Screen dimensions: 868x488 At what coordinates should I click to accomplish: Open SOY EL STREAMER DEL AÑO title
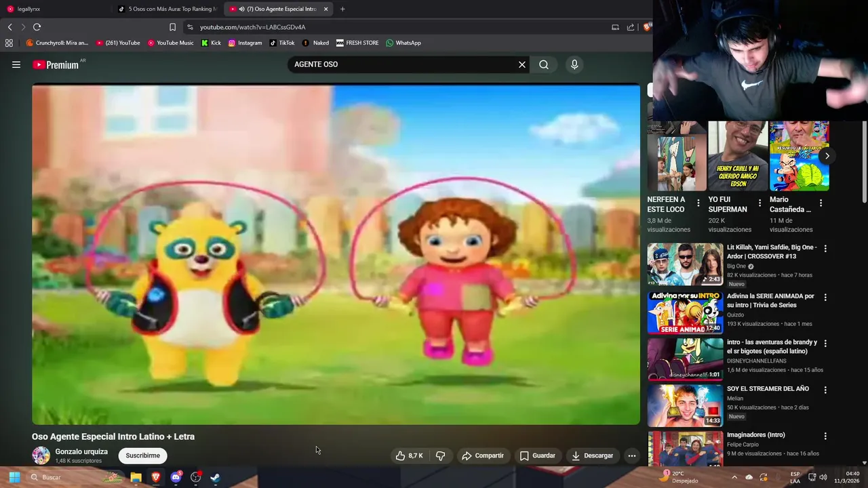[x=768, y=388]
